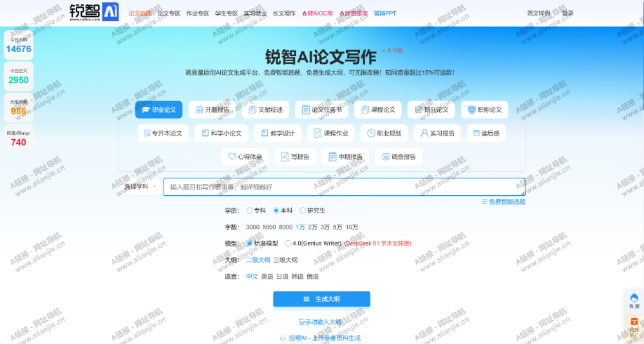This screenshot has width=644, height=344.
Task: Select word count 8000
Action: click(x=285, y=227)
